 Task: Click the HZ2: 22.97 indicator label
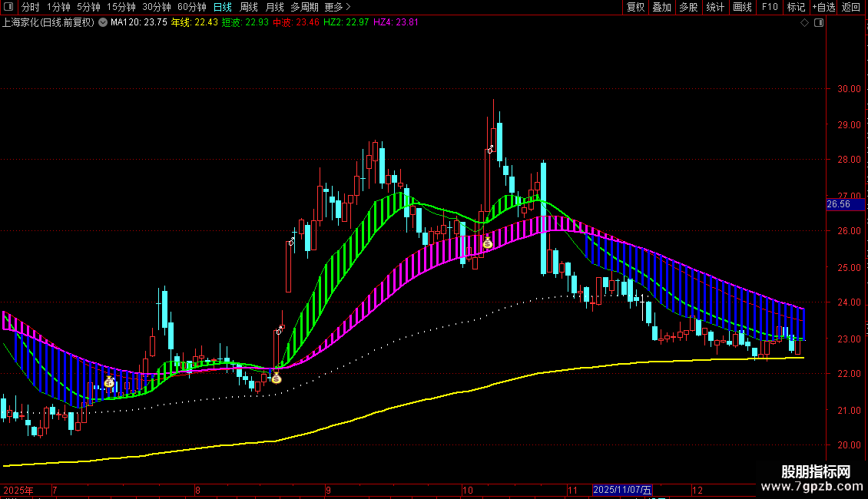click(346, 22)
